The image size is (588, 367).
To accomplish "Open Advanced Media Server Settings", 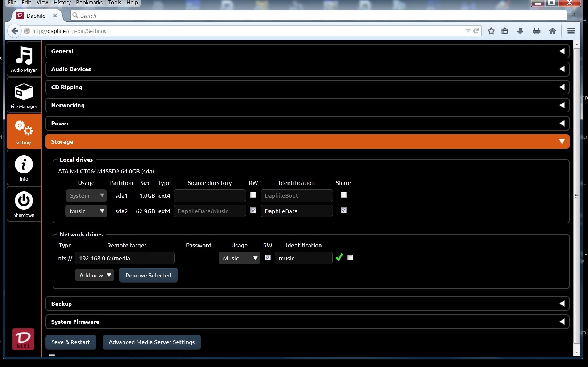I will point(152,342).
